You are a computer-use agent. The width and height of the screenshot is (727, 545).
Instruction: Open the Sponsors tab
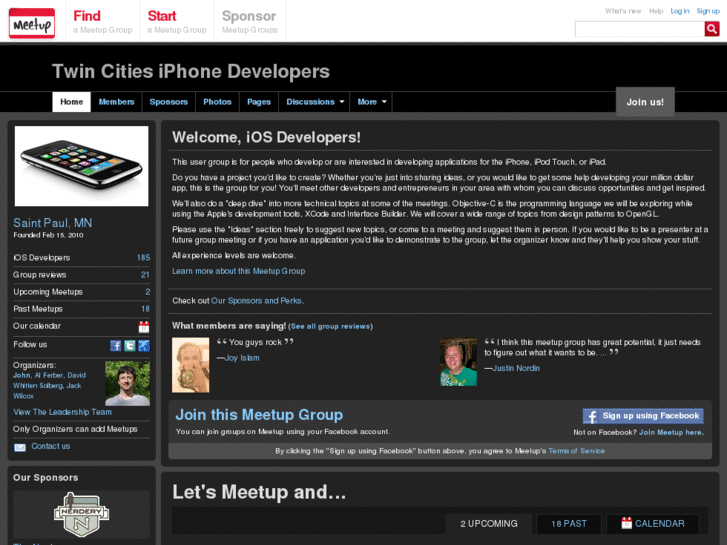[168, 102]
